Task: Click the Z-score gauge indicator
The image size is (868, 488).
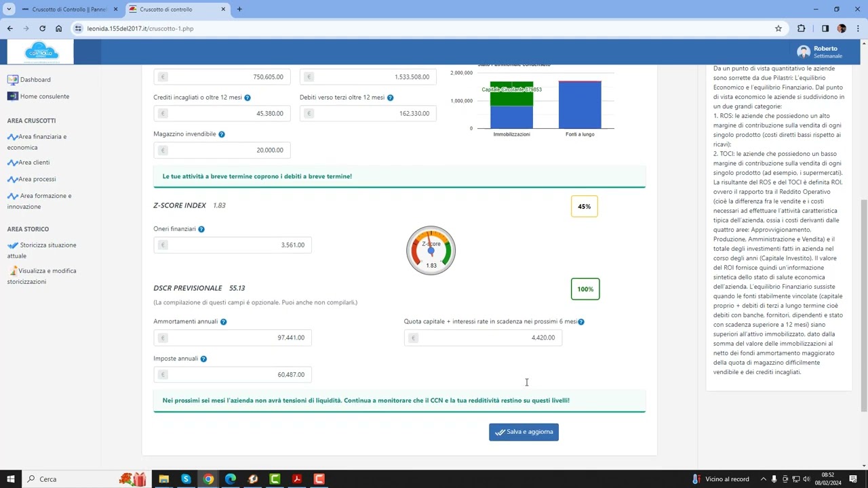Action: [431, 251]
